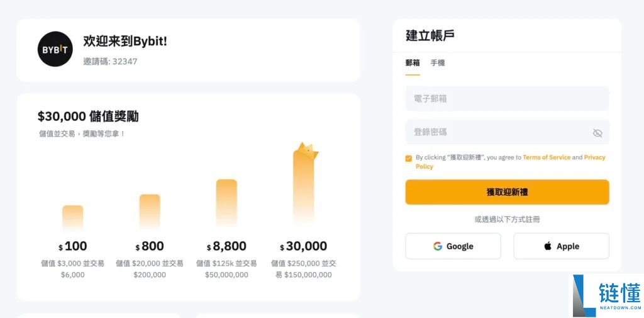Click the $8,800 amount label

tap(226, 246)
